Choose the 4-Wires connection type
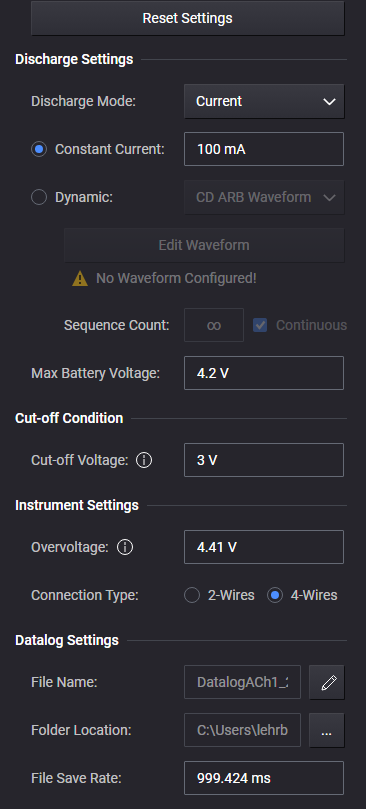 tap(275, 595)
